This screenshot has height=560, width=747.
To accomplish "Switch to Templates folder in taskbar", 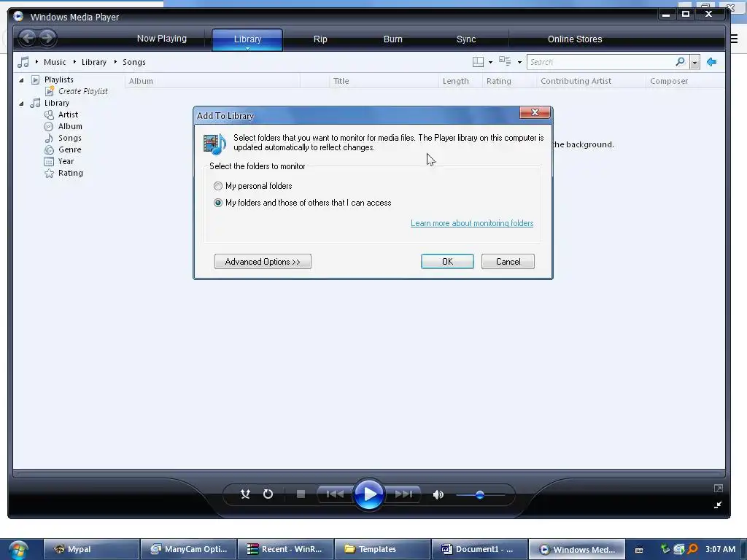I will coord(382,549).
